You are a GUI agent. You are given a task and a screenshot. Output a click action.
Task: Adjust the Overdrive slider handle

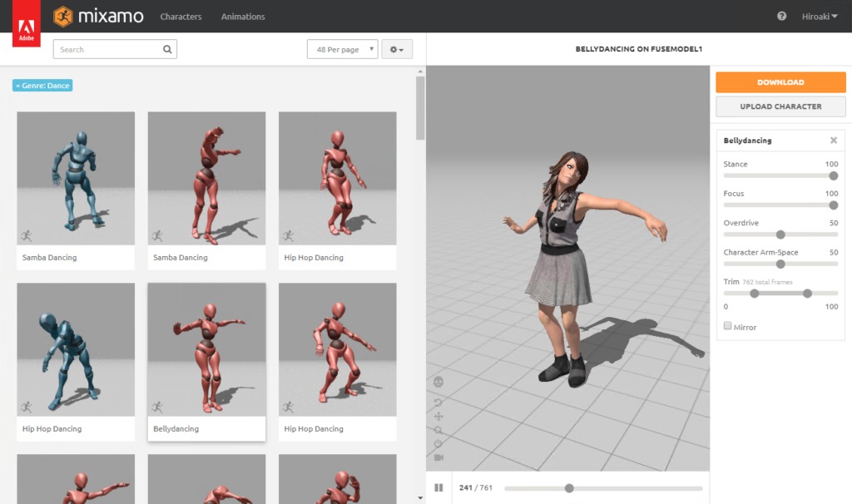point(780,235)
